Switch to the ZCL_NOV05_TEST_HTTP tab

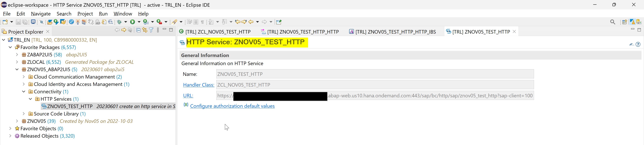click(215, 32)
